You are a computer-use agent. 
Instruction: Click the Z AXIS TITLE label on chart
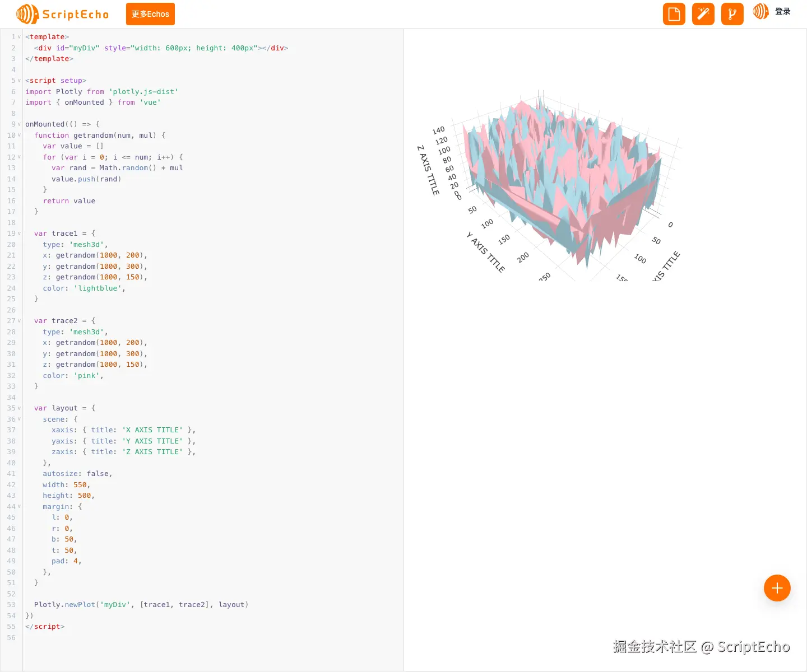pyautogui.click(x=428, y=170)
